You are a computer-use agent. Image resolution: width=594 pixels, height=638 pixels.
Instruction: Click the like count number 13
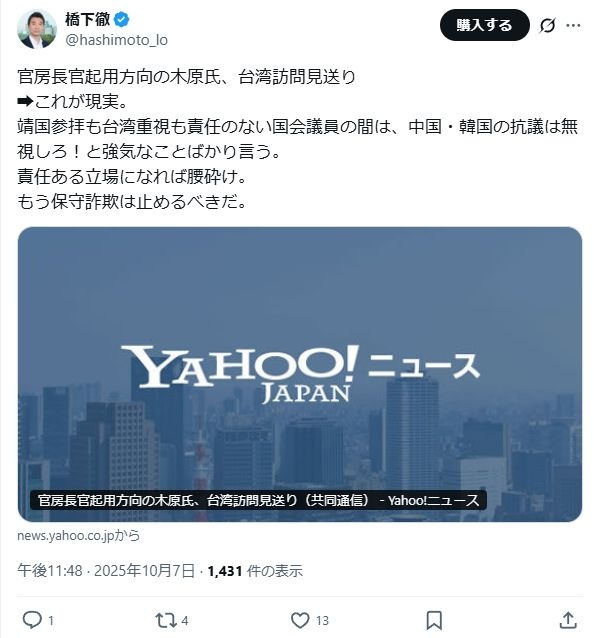coord(322,621)
